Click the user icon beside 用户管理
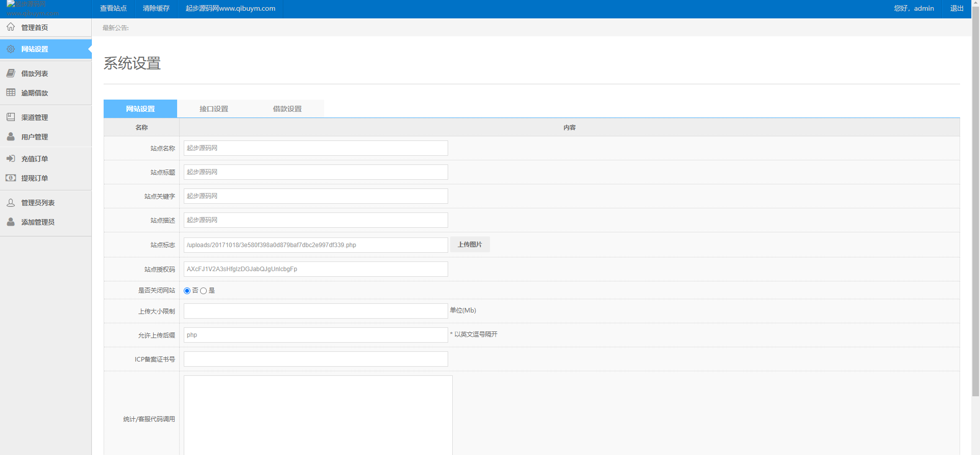The width and height of the screenshot is (980, 455). [11, 137]
